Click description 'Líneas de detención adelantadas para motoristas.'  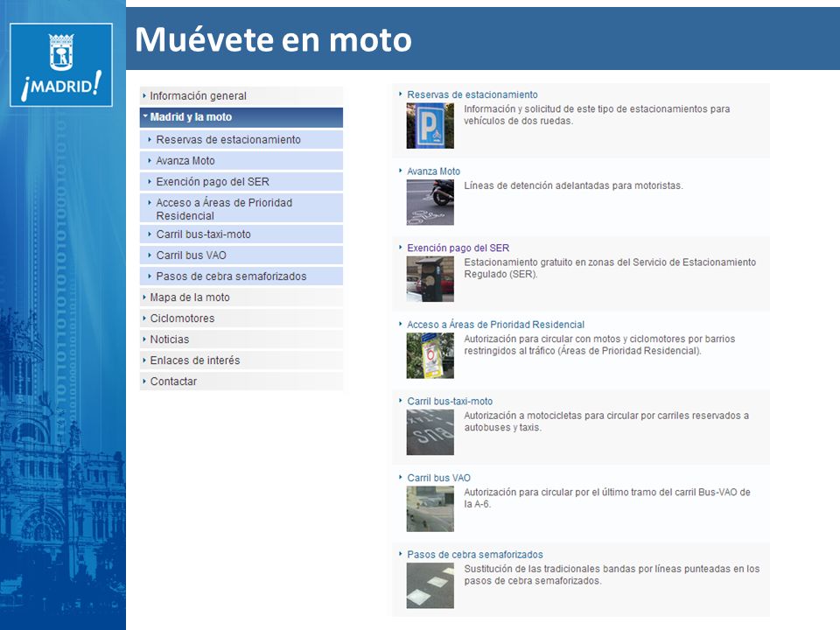tap(573, 185)
